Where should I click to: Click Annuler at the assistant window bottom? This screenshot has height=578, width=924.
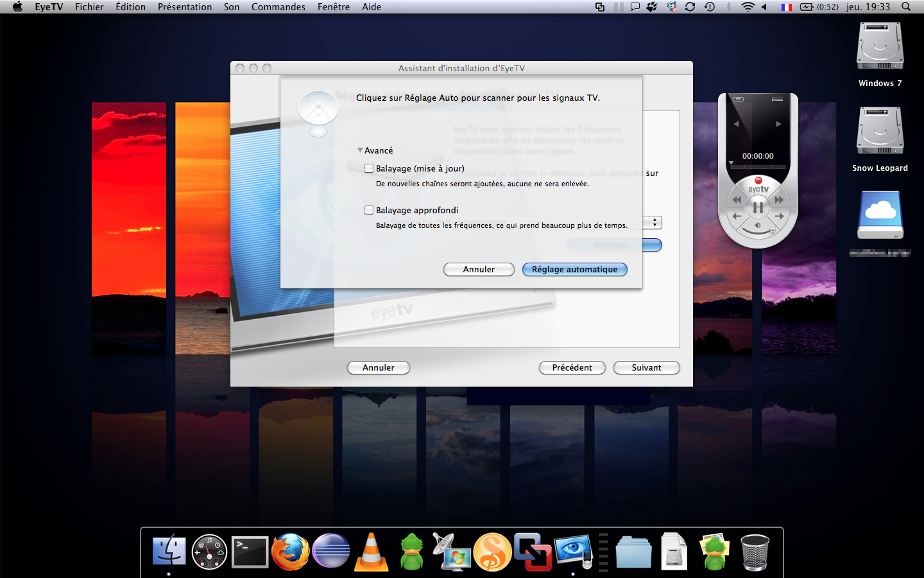click(379, 368)
